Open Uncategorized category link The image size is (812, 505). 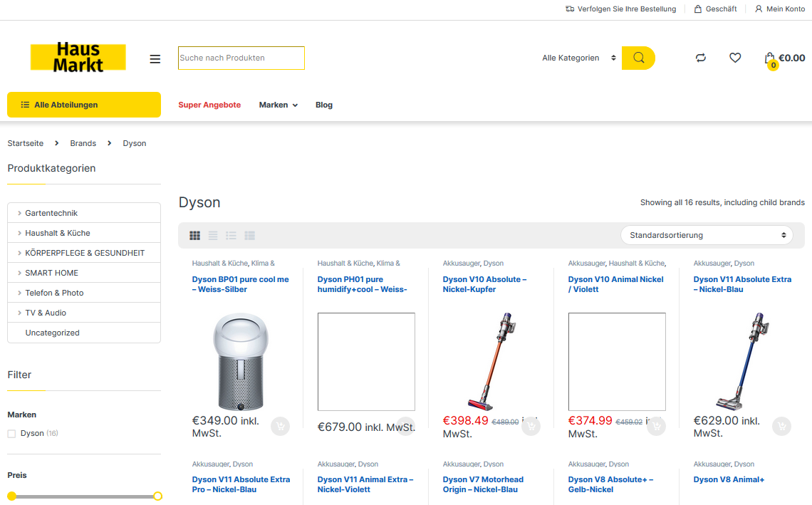52,333
